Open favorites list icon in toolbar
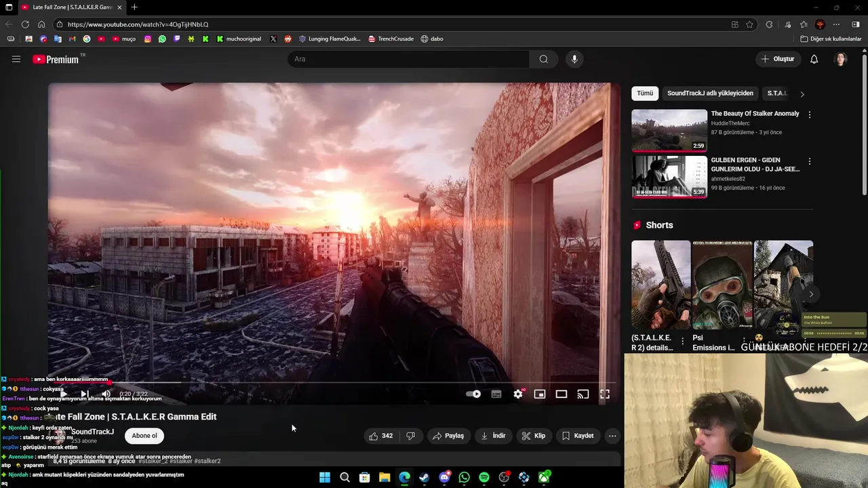This screenshot has width=868, height=488. 804,24
